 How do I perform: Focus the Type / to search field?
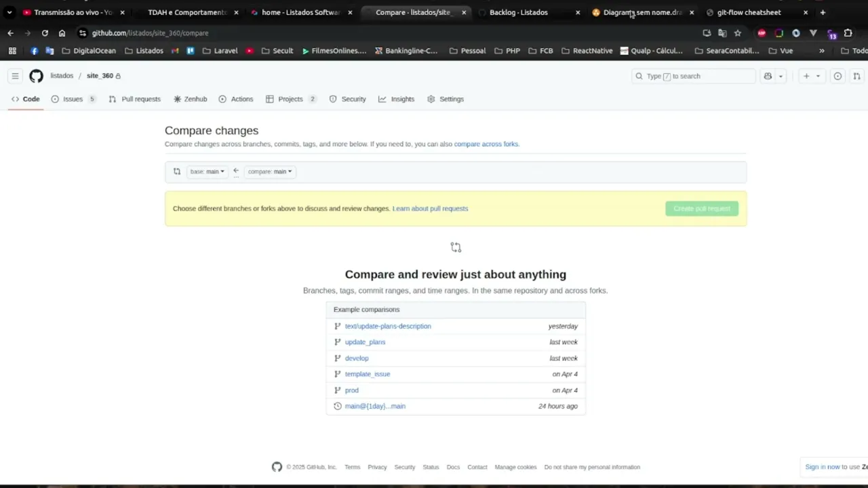693,76
